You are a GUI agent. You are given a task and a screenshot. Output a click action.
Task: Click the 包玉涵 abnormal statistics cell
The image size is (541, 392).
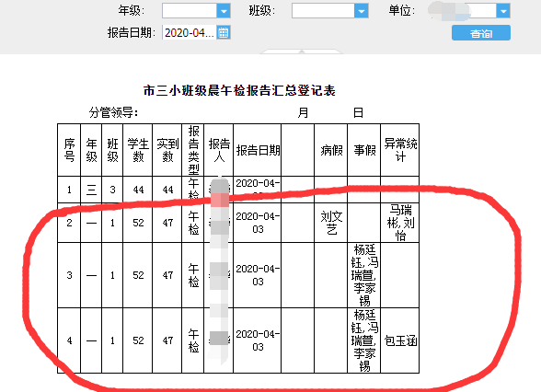(400, 340)
